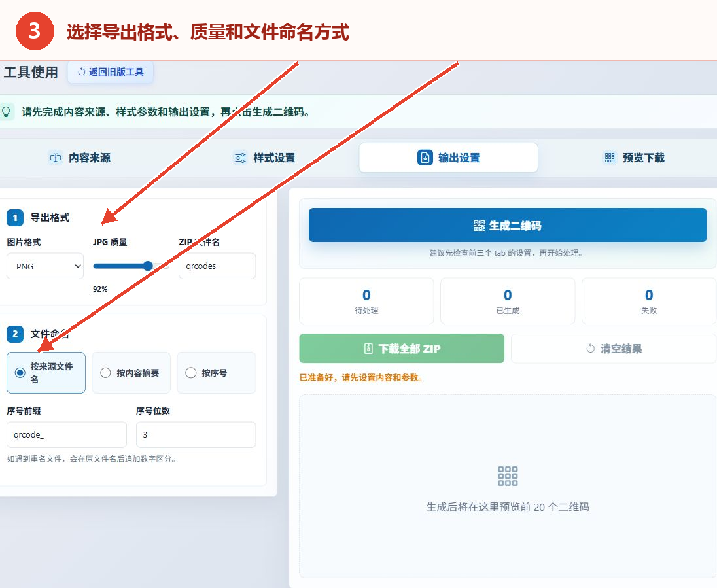Click the 92% quality value text
Image resolution: width=717 pixels, height=588 pixels.
[x=100, y=289]
